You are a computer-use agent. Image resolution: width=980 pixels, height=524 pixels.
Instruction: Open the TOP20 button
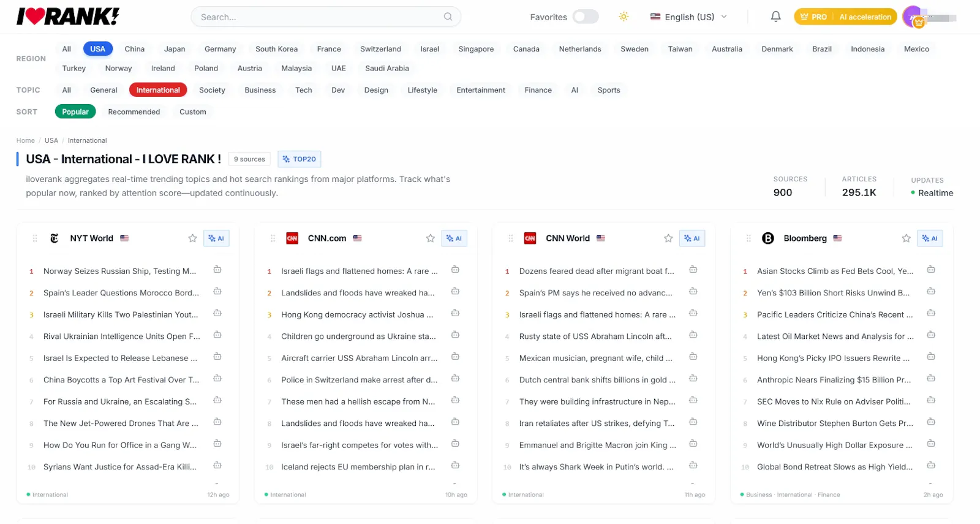pos(300,159)
